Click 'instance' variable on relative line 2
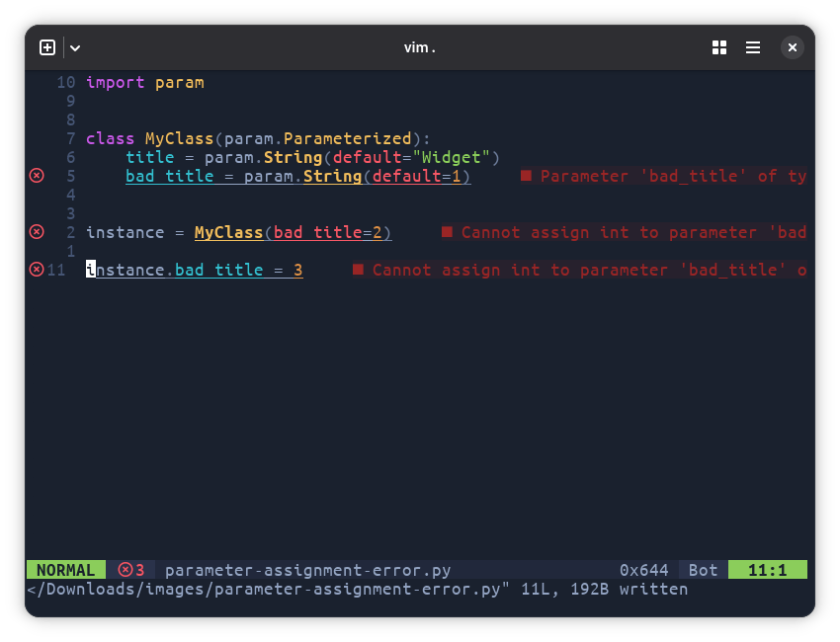Viewport: 840px width, 642px height. tap(126, 232)
